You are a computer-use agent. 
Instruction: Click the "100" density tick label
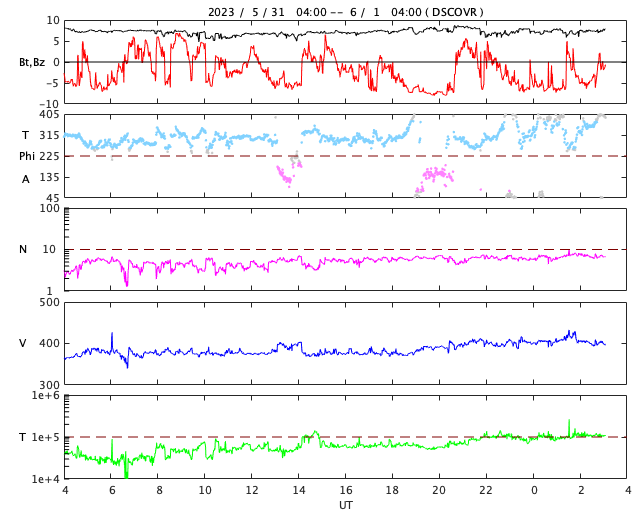(x=49, y=208)
